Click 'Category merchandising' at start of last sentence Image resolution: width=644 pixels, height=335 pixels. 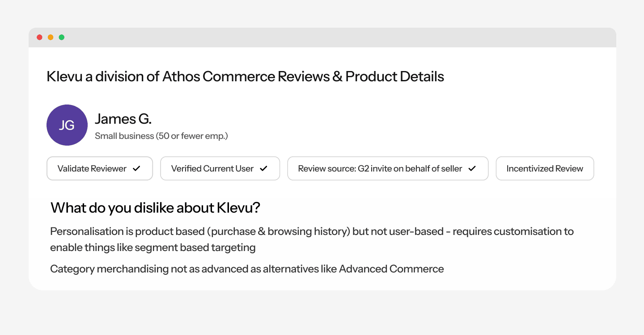102,269
